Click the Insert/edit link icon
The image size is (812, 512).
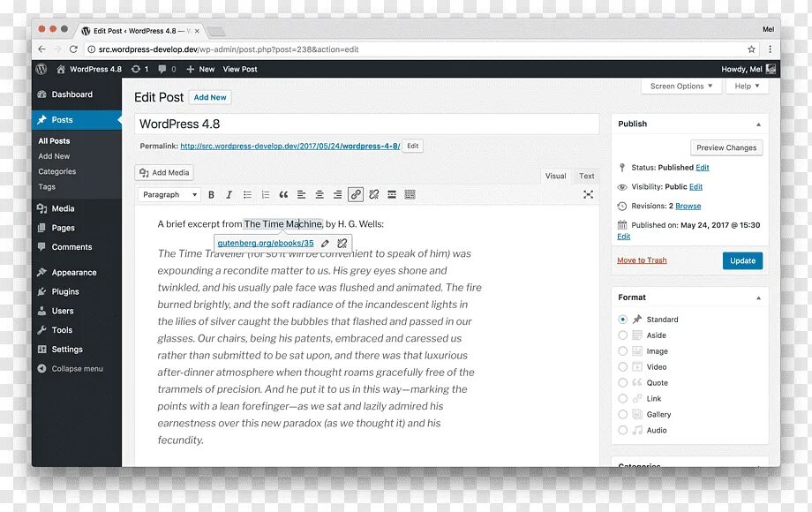coord(356,195)
